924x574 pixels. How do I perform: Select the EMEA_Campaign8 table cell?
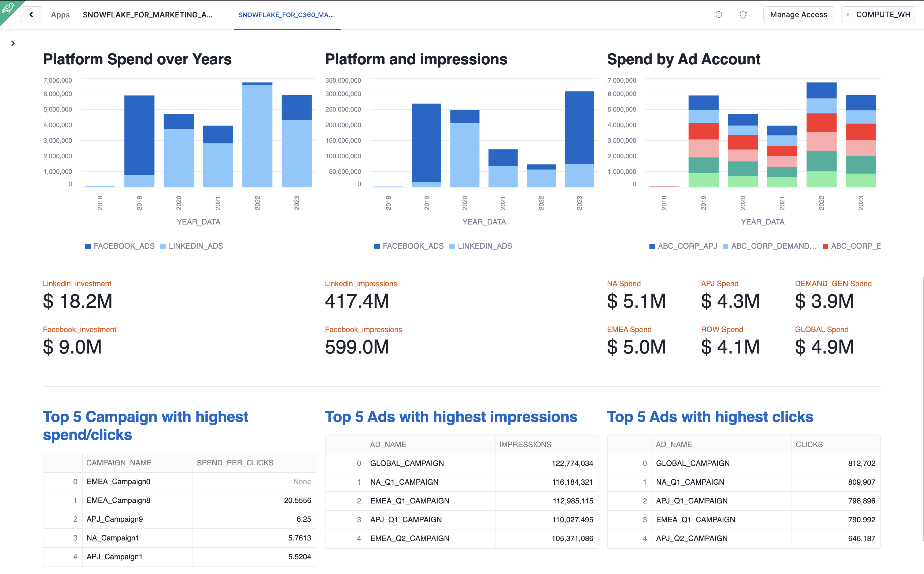coord(119,500)
